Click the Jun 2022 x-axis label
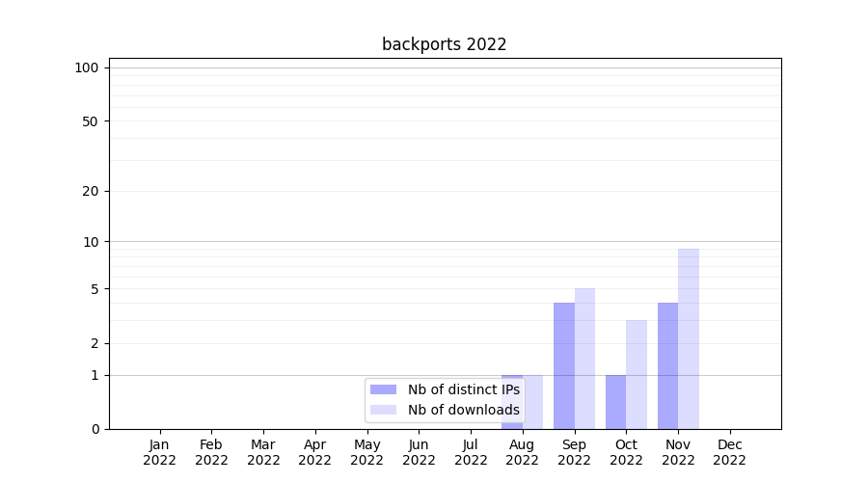Image resolution: width=868 pixels, height=482 pixels. pyautogui.click(x=419, y=452)
